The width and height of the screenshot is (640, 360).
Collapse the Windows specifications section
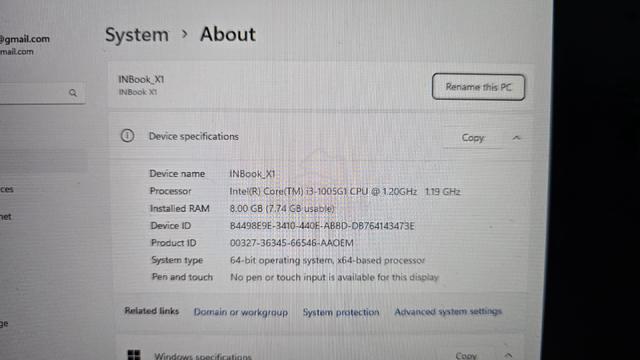(508, 356)
